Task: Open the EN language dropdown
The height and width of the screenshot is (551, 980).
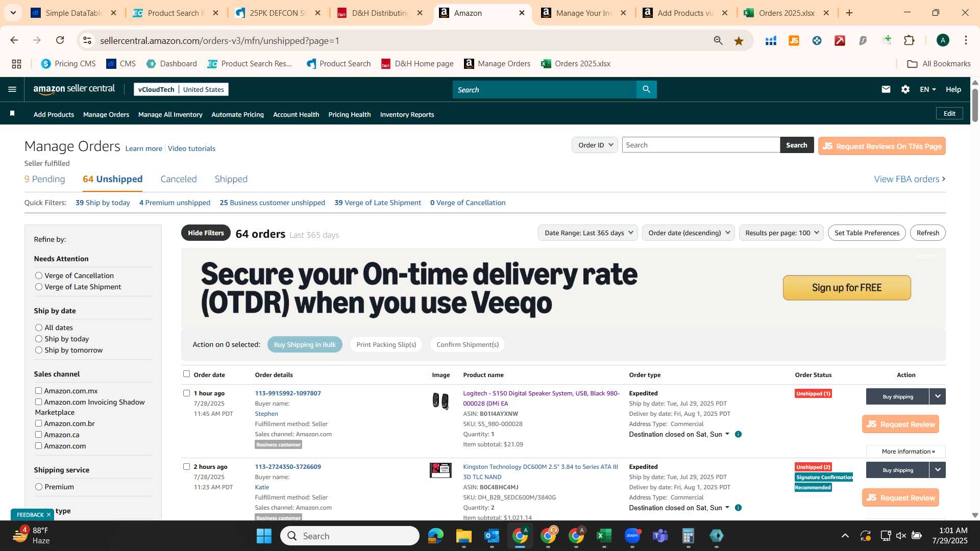Action: click(x=927, y=89)
